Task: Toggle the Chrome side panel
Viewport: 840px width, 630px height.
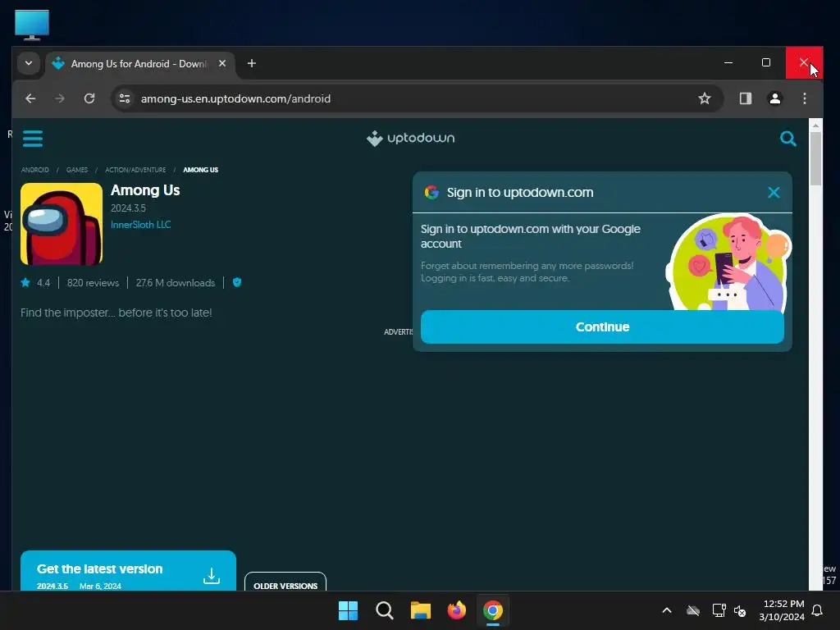Action: click(745, 98)
